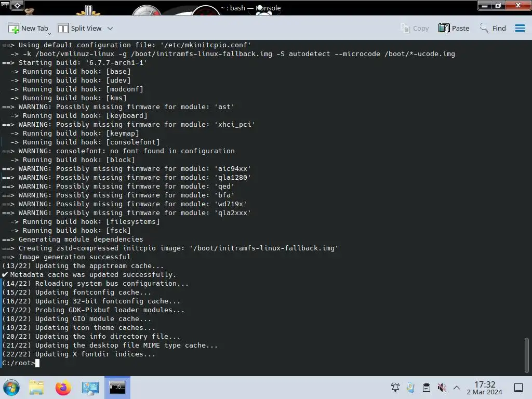
Task: Click the tray icon next to the bell
Action: [x=410, y=388]
